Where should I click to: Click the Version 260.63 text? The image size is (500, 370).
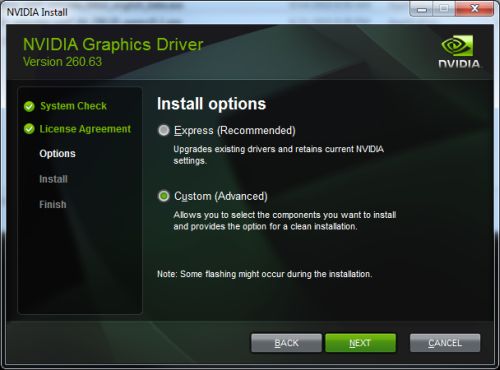coord(62,62)
